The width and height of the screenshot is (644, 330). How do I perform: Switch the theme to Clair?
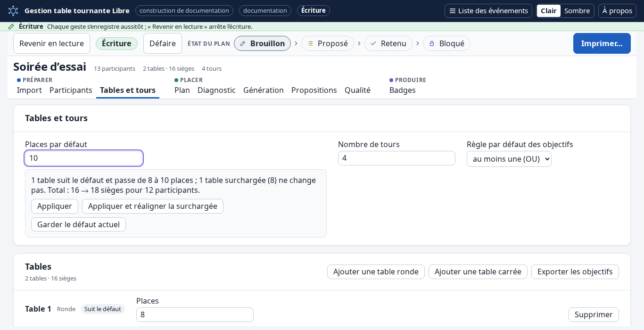coord(549,11)
